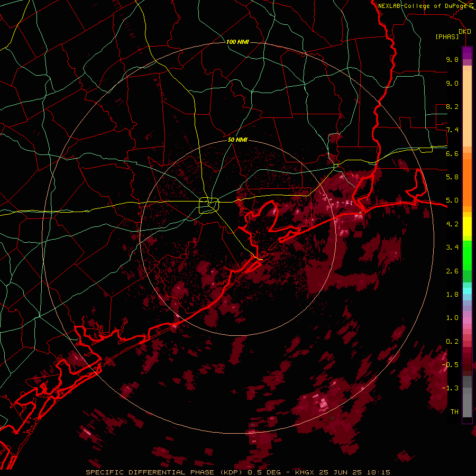
Task: Click the 1.8 legend value
Action: tap(452, 295)
